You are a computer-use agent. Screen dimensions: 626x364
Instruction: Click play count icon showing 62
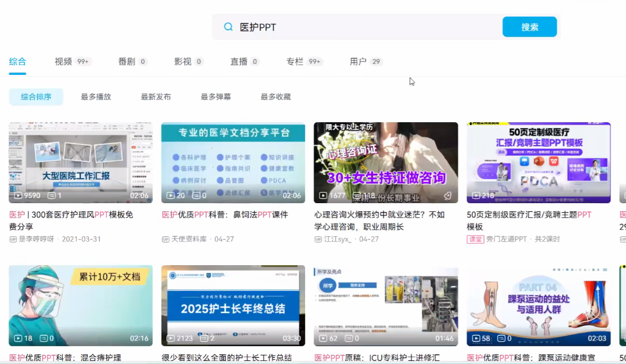coord(323,338)
